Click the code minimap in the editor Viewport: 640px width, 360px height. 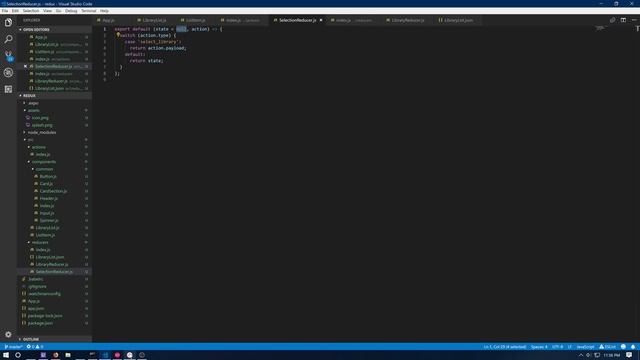tap(599, 28)
